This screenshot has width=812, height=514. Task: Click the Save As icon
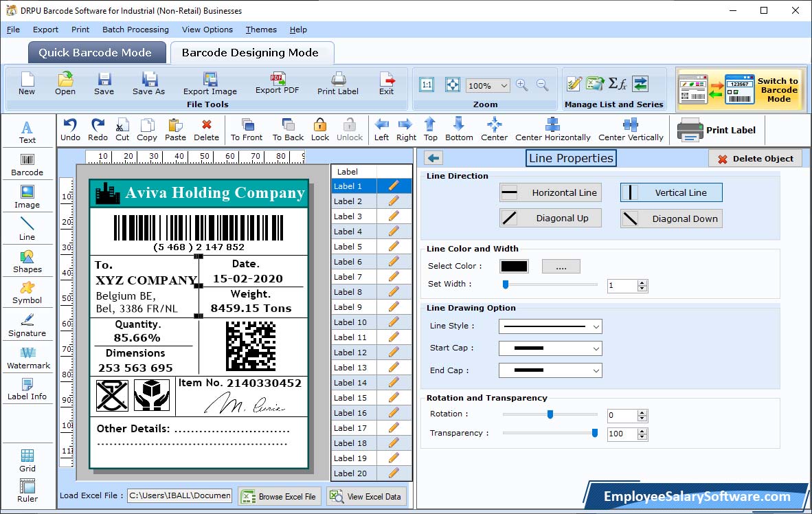pyautogui.click(x=148, y=84)
